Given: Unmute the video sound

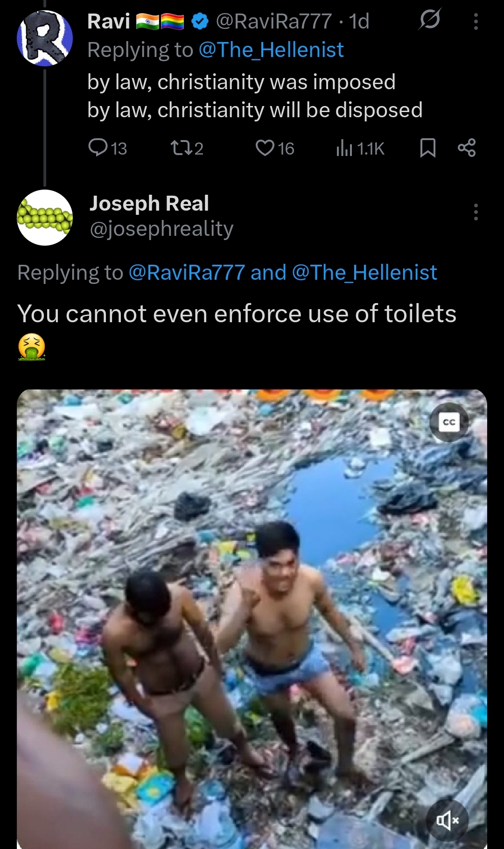Looking at the screenshot, I should click(447, 820).
